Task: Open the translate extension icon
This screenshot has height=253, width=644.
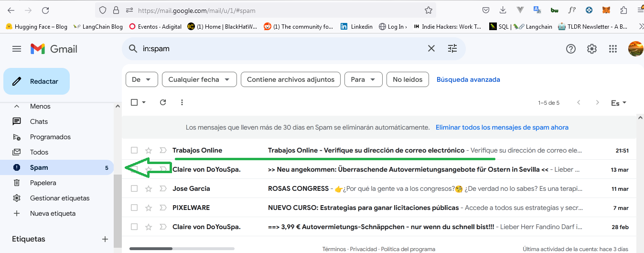Action: coord(537,10)
